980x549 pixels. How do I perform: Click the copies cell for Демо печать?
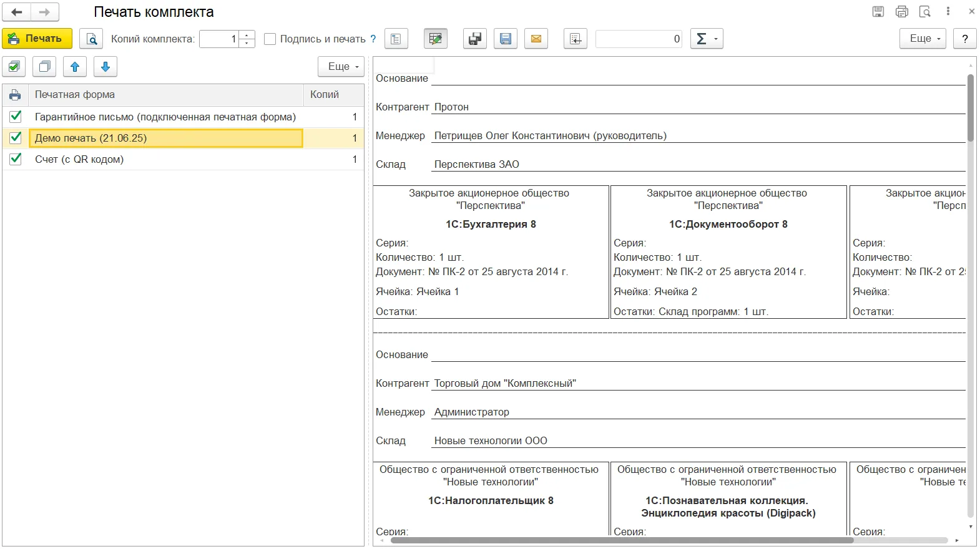pyautogui.click(x=333, y=138)
